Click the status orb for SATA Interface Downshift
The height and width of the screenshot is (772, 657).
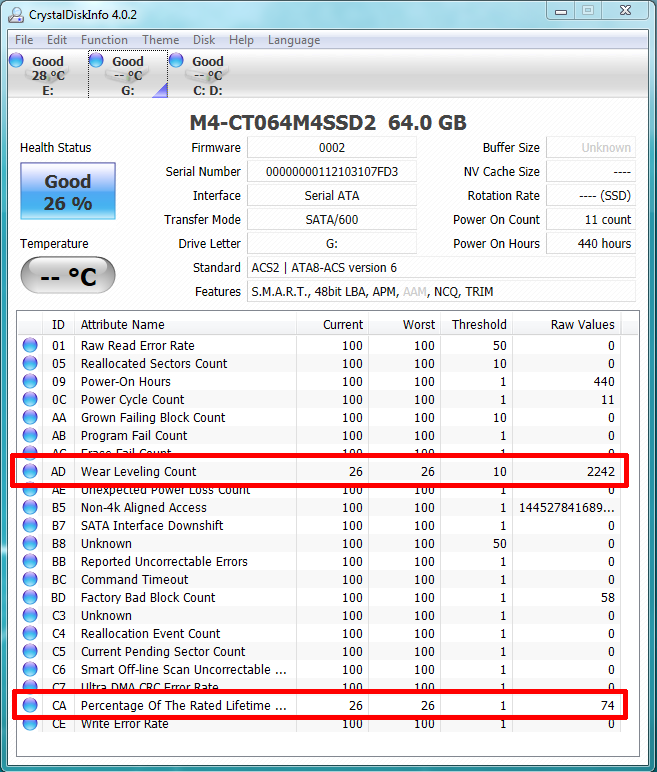click(x=30, y=525)
